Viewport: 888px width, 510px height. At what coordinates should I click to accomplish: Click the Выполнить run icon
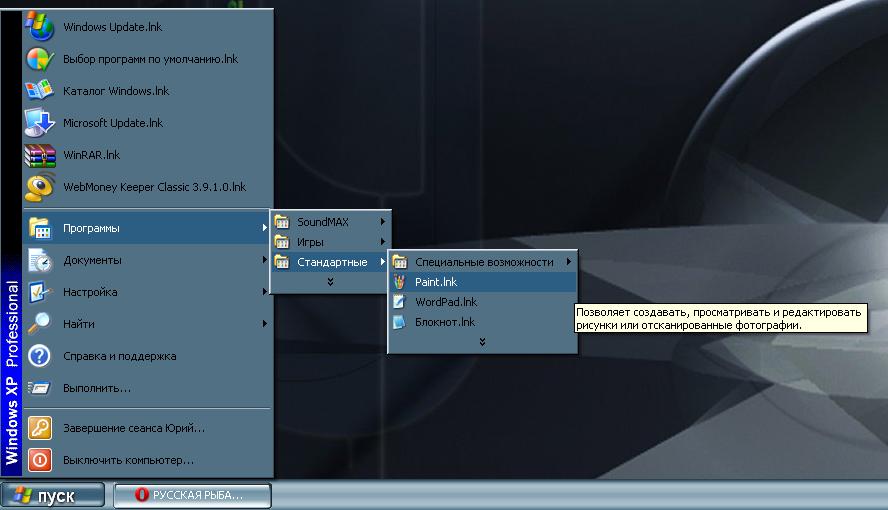tap(40, 388)
